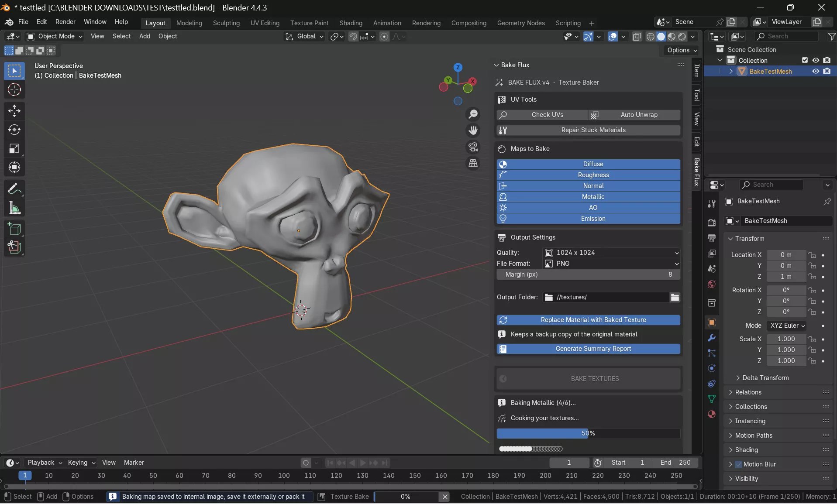Cancel the Texture Bake job
The width and height of the screenshot is (837, 504).
444,497
